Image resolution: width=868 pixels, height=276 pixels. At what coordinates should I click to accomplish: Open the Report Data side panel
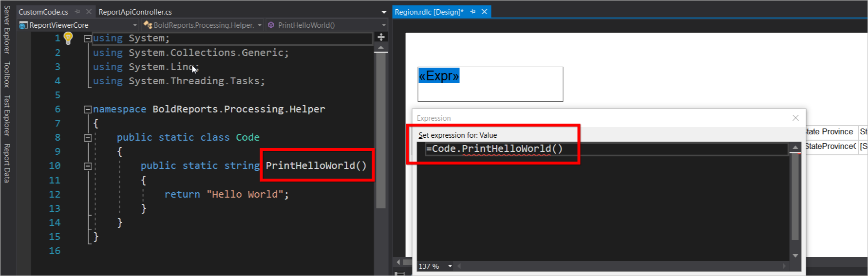7,163
